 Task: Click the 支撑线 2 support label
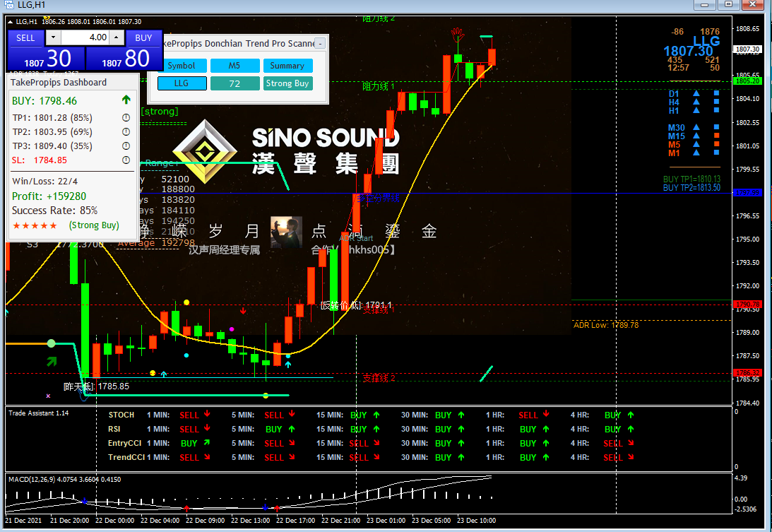tap(379, 378)
